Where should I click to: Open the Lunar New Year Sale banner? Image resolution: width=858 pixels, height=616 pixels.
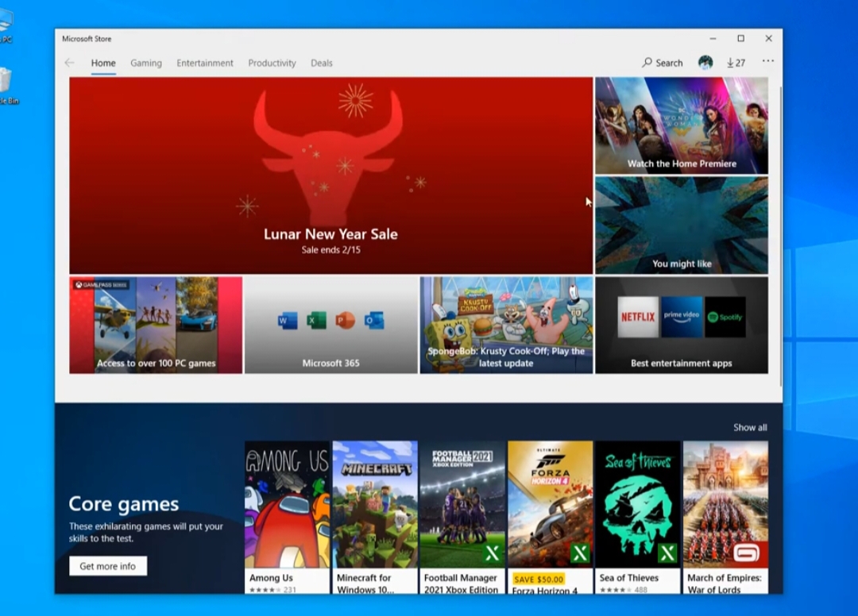pyautogui.click(x=331, y=175)
